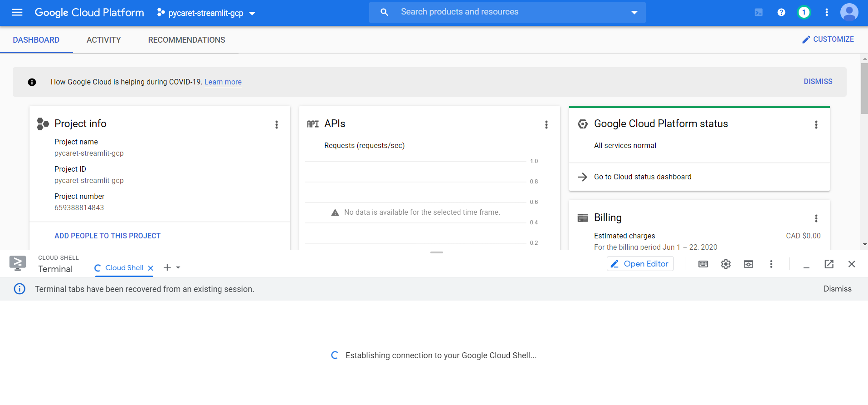Dismiss the COVID-19 banner

tap(818, 81)
